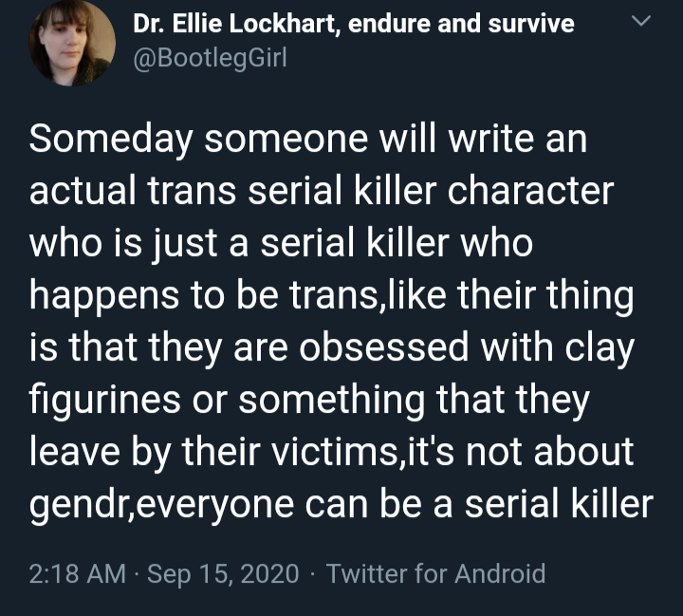Click the word 'Someday' in the tweet

tap(111, 140)
